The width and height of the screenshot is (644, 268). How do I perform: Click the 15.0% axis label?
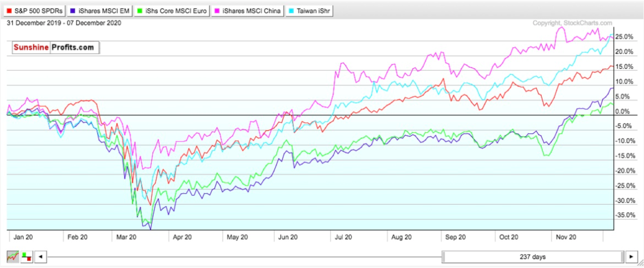[x=623, y=67]
